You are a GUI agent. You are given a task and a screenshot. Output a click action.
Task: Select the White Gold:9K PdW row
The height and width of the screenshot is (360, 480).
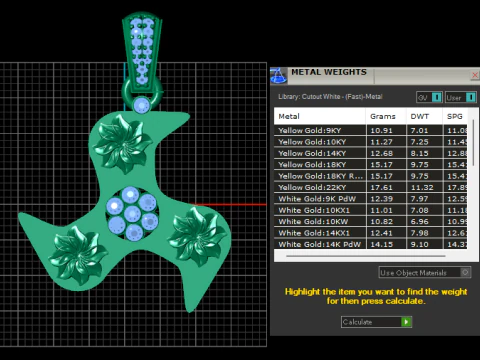370,199
